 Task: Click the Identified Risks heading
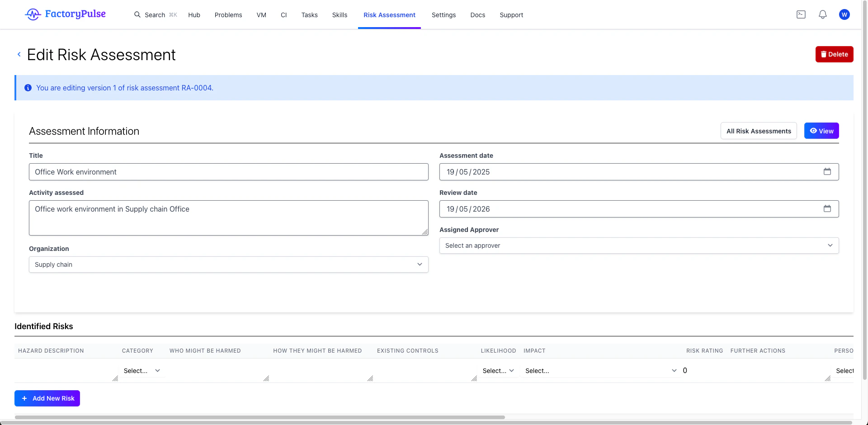(43, 326)
